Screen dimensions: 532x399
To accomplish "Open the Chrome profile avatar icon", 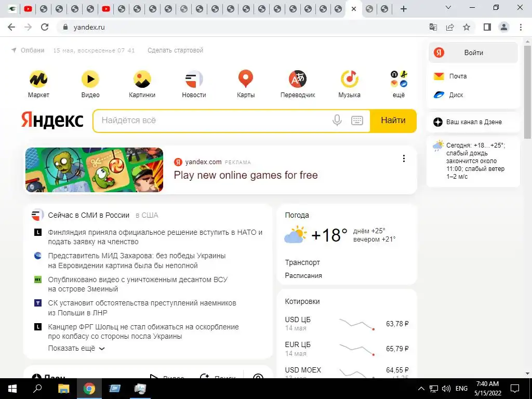I will tap(504, 27).
